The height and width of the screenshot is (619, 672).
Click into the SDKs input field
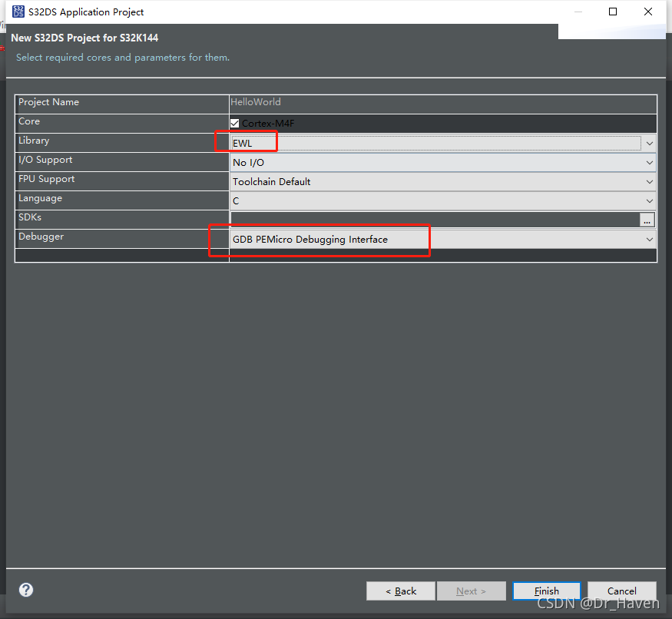tap(435, 220)
